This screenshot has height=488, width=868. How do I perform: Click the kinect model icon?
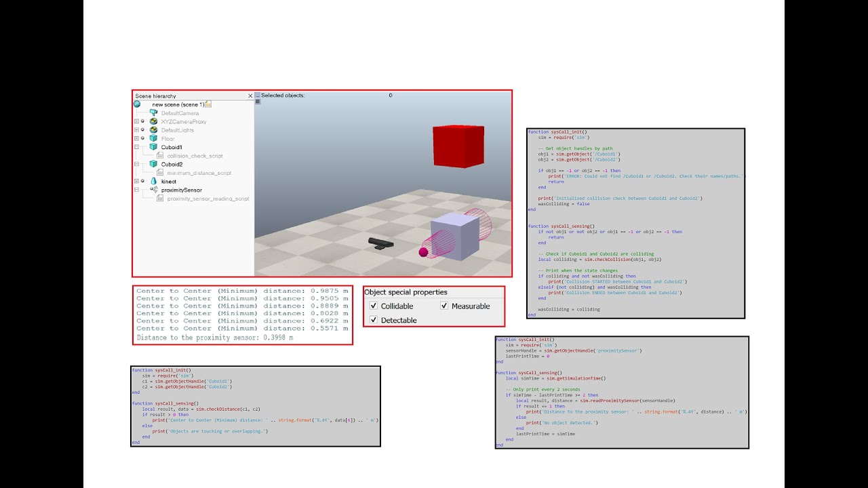point(153,181)
